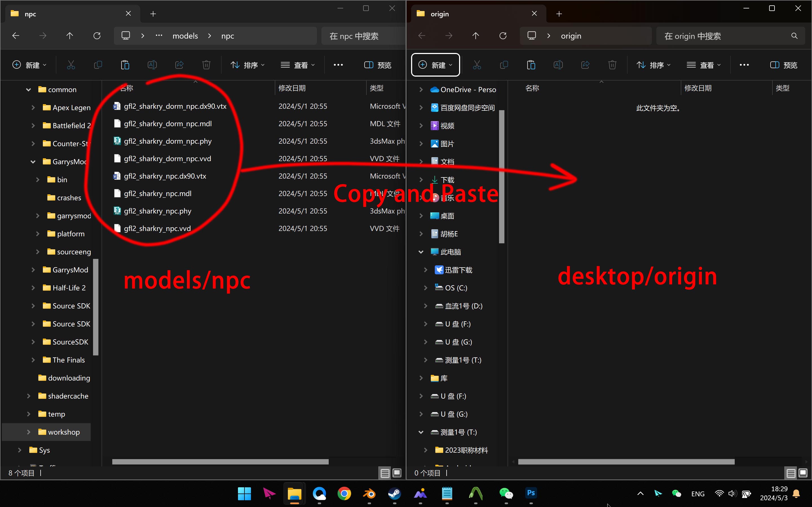Toggle the preview pane in origin window
The image size is (812, 507).
tap(784, 65)
